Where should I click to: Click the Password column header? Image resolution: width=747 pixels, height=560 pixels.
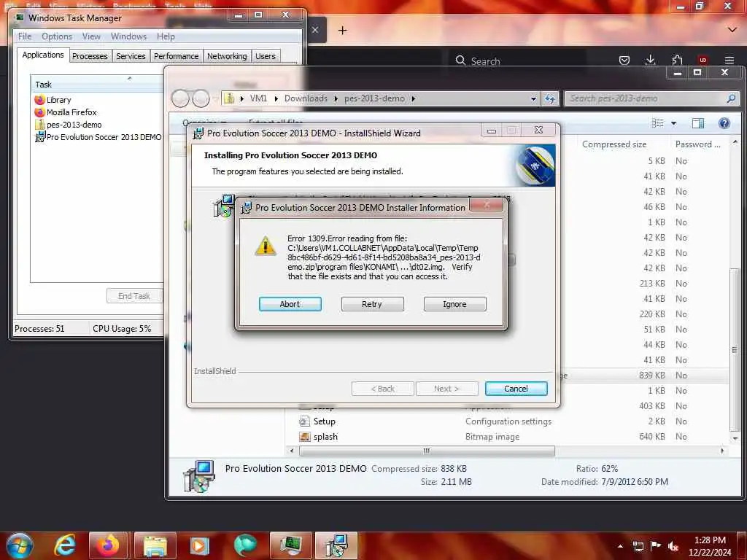(698, 144)
